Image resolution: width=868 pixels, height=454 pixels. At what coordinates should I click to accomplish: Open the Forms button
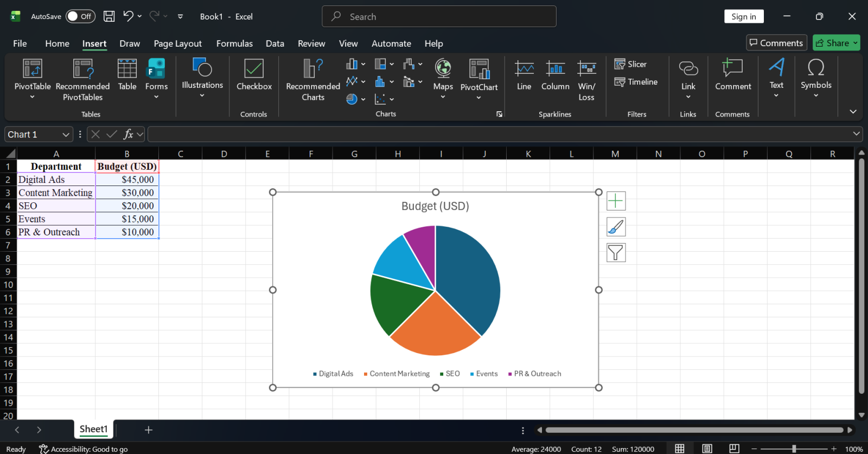[156, 79]
